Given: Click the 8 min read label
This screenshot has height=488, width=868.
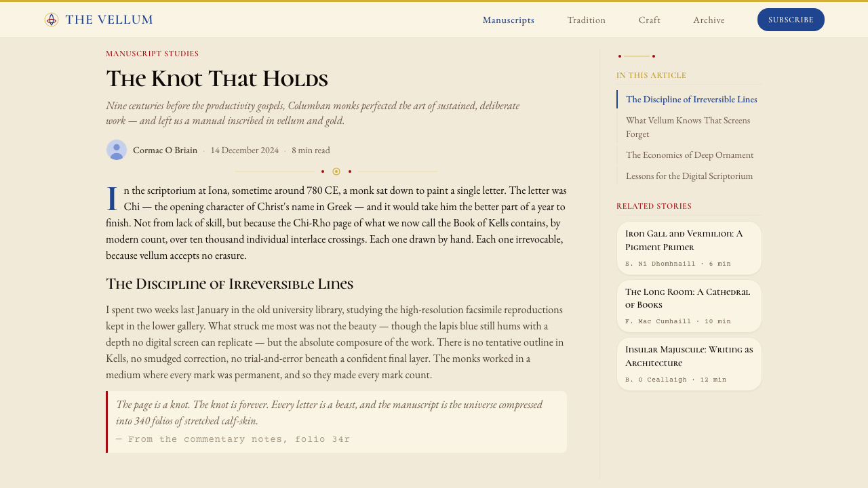Looking at the screenshot, I should (x=311, y=150).
